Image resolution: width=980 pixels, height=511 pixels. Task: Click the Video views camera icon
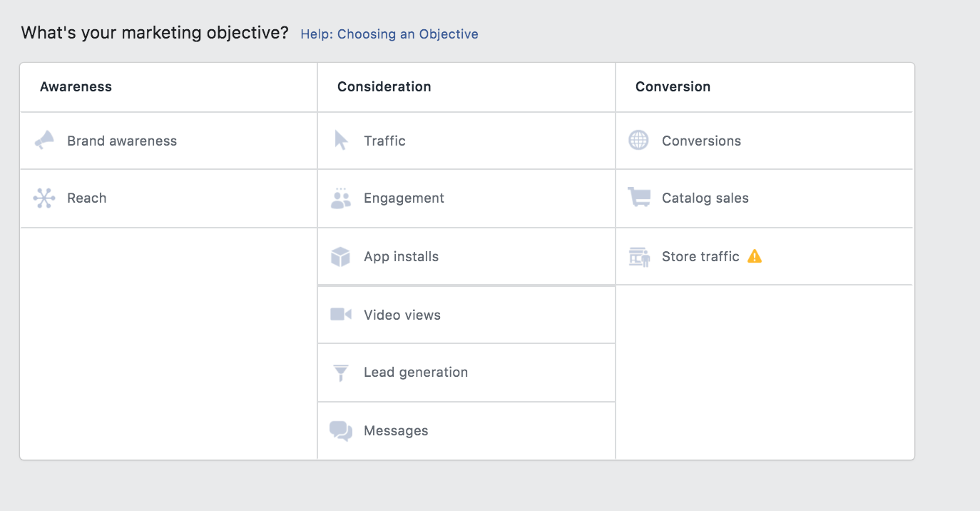(341, 315)
